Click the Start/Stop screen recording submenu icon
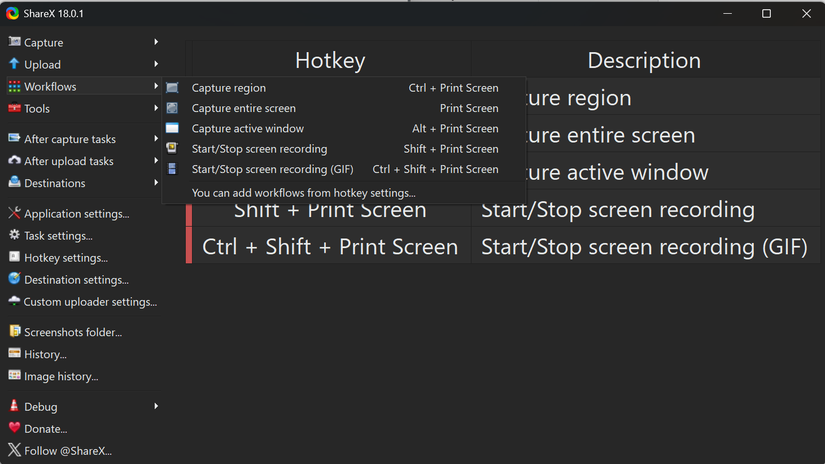 pyautogui.click(x=172, y=148)
